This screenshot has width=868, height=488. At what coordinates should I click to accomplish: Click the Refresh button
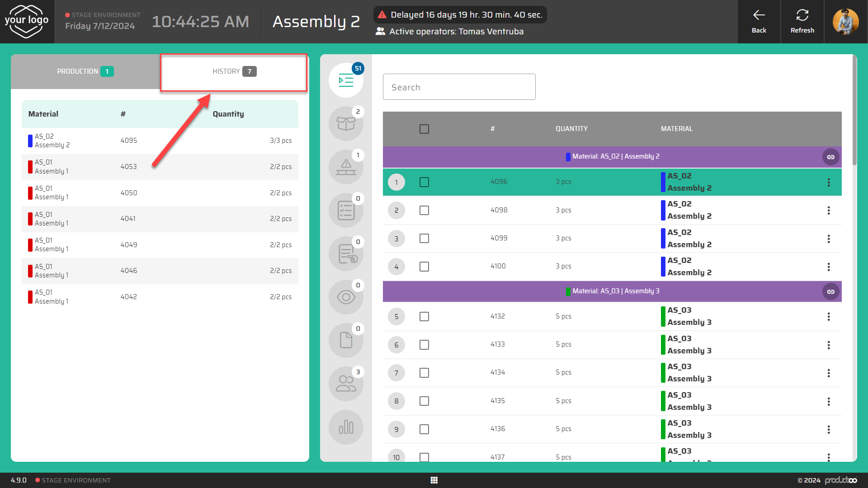(802, 22)
